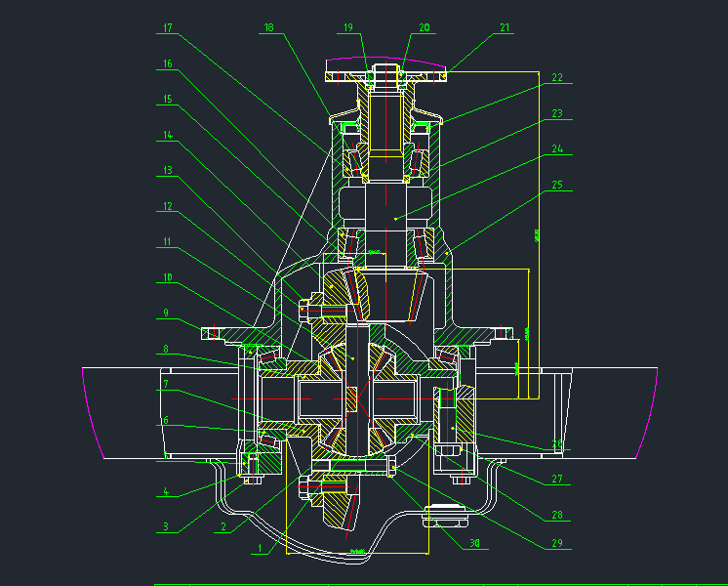Select part callout number 3

pyautogui.click(x=166, y=527)
